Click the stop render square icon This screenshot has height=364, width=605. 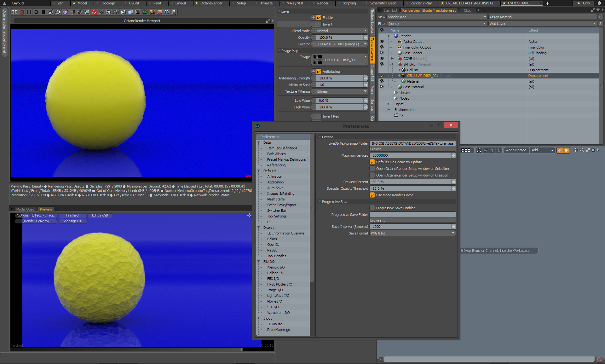(43, 12)
